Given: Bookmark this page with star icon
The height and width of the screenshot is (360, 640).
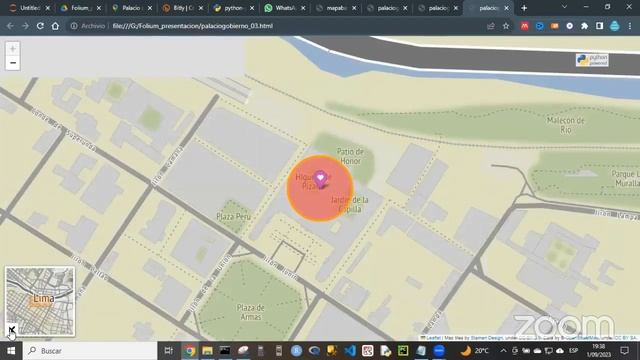Looking at the screenshot, I should click(x=506, y=26).
